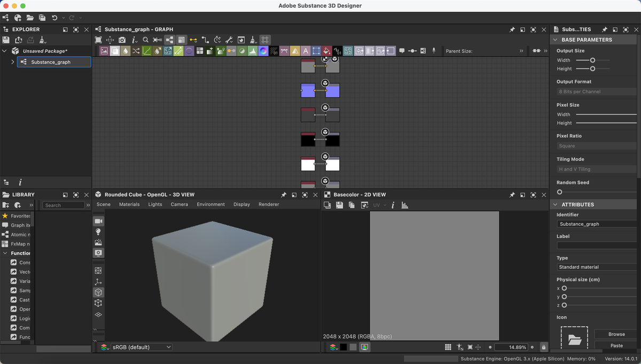Open the graph search magnifier tool
641x364 pixels.
pyautogui.click(x=145, y=40)
